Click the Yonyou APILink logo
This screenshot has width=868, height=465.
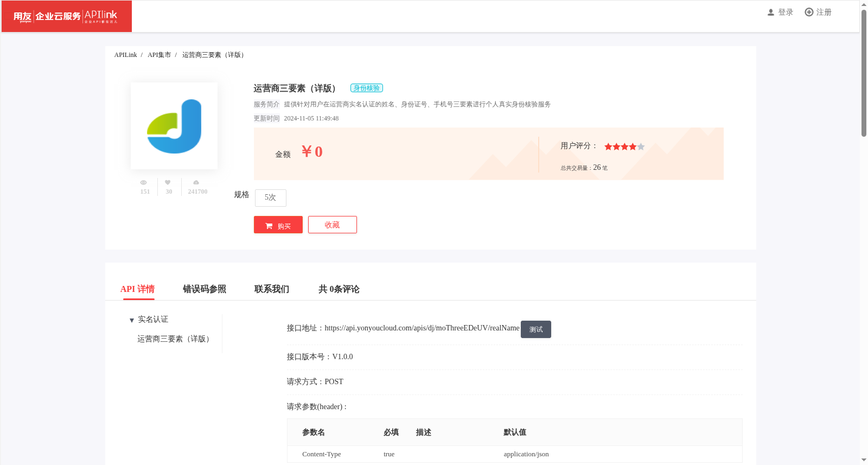66,16
